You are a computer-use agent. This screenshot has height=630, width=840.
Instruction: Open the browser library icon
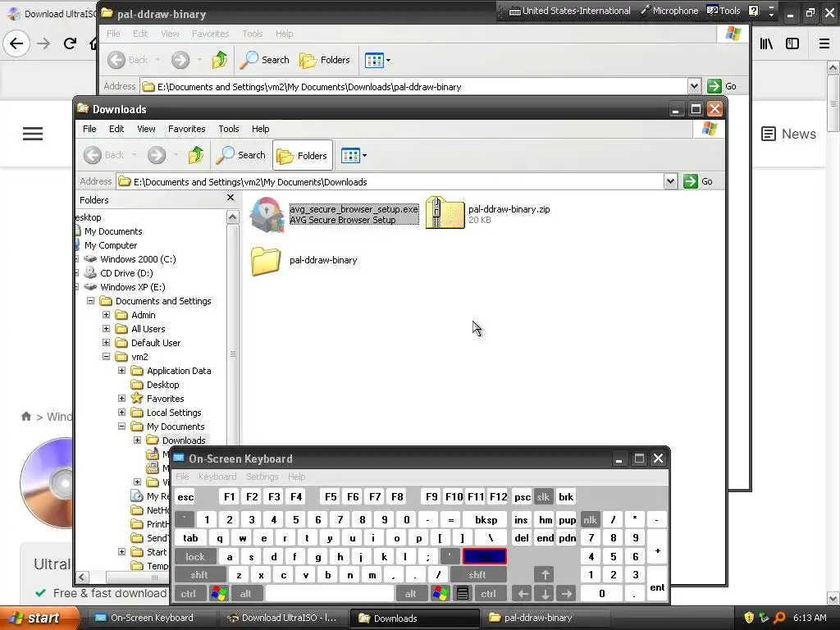click(766, 43)
